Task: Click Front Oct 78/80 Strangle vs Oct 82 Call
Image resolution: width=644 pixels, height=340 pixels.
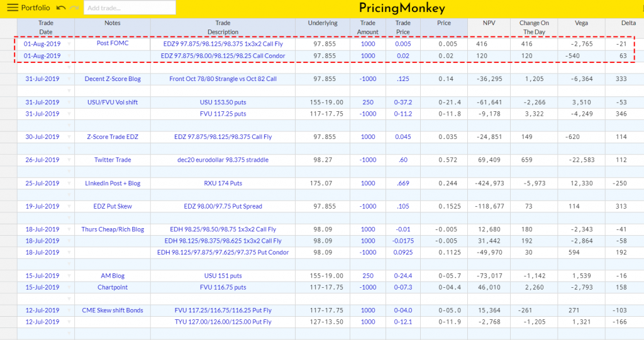Action: [223, 79]
